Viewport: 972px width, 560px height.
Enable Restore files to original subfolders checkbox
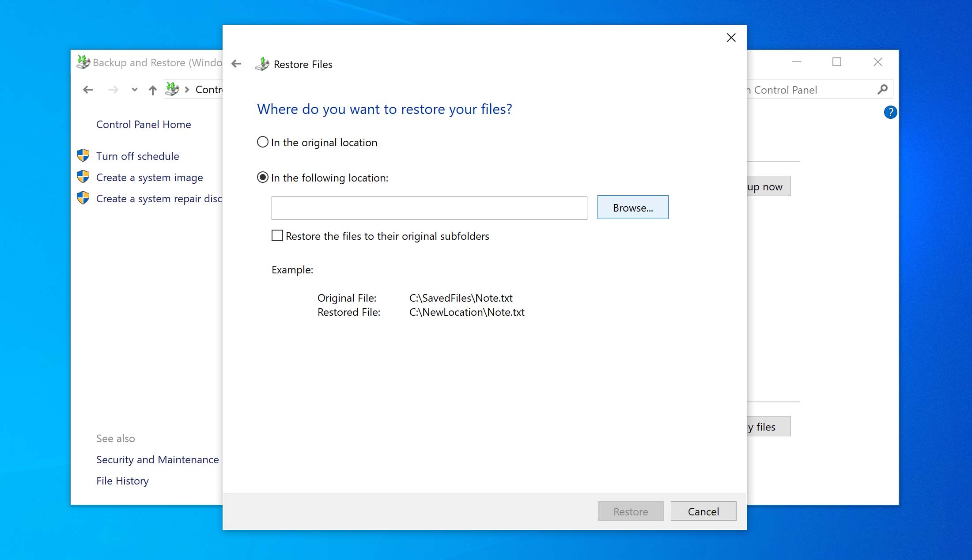[278, 235]
